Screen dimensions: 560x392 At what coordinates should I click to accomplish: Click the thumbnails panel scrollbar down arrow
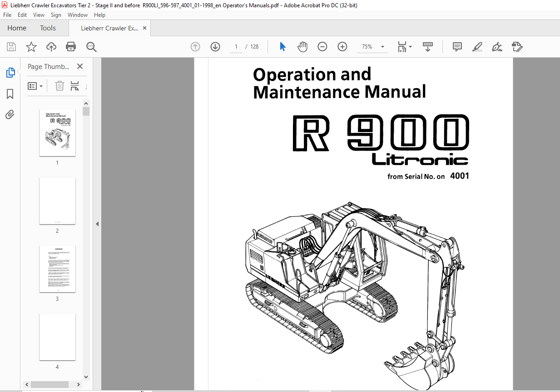point(86,377)
